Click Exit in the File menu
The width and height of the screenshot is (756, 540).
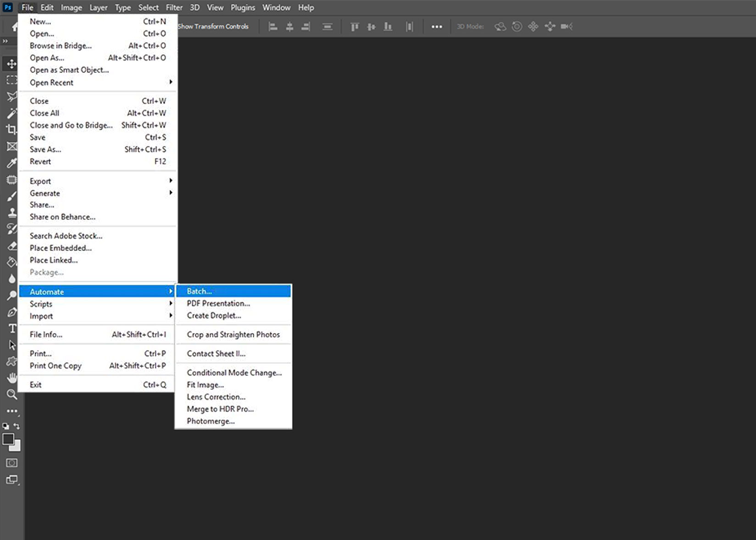(97, 385)
